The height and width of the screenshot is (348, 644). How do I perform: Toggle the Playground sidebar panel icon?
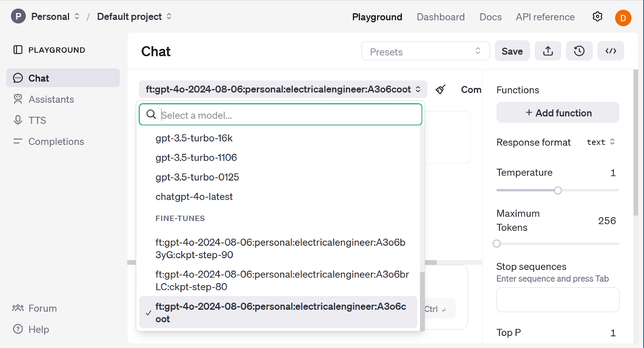[18, 50]
